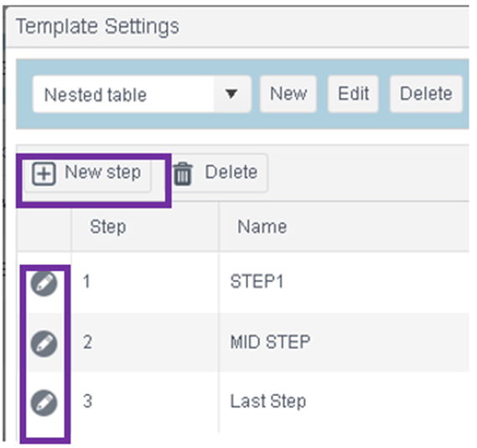477x448 pixels.
Task: Select step number 1 cell
Action: (145, 282)
